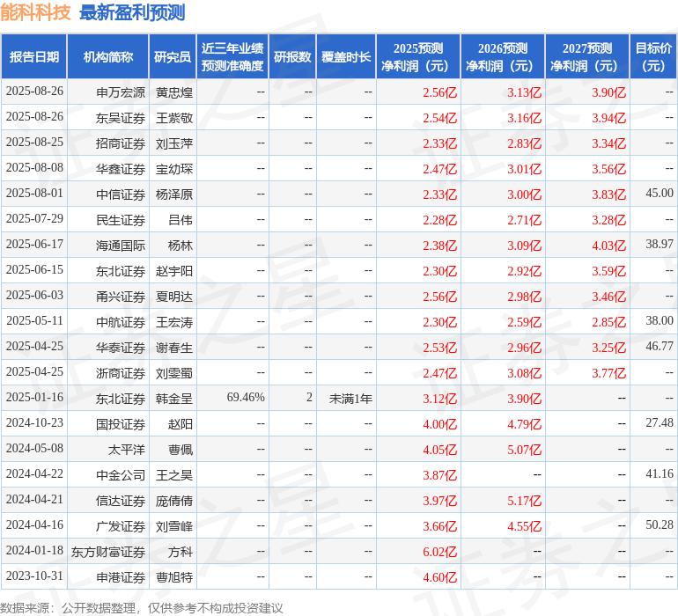Viewport: 678px width, 616px height.
Task: Open the 申万宏源 institution entry
Action: click(120, 92)
